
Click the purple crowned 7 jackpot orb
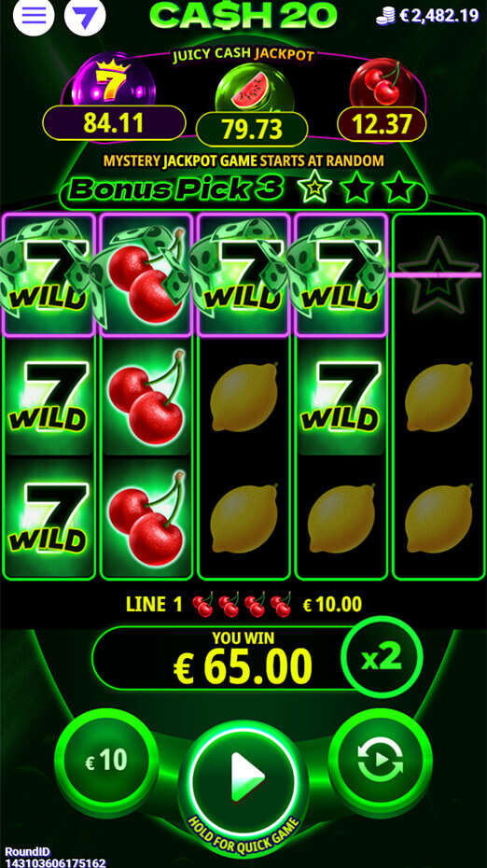[x=113, y=83]
